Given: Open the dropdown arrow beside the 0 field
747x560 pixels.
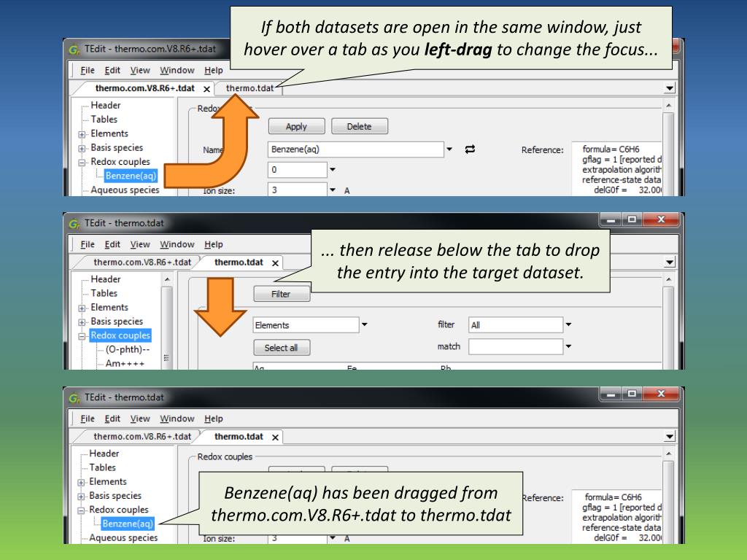Looking at the screenshot, I should point(333,169).
